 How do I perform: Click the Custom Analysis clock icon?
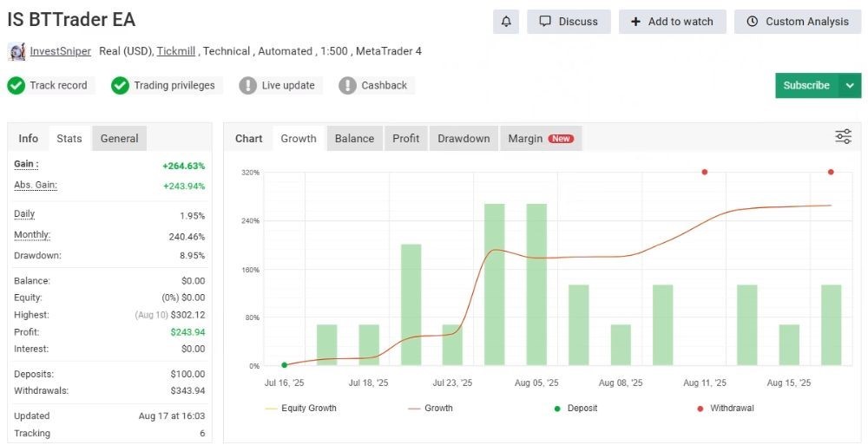[753, 22]
